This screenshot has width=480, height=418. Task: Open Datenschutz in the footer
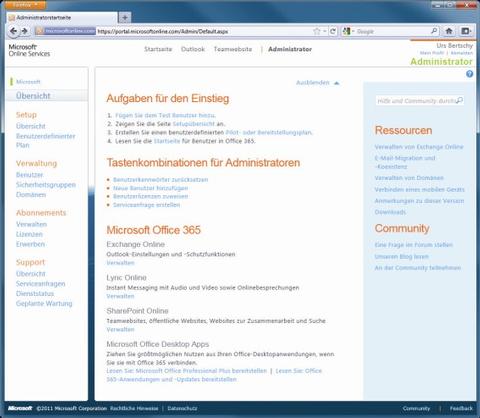pyautogui.click(x=182, y=408)
